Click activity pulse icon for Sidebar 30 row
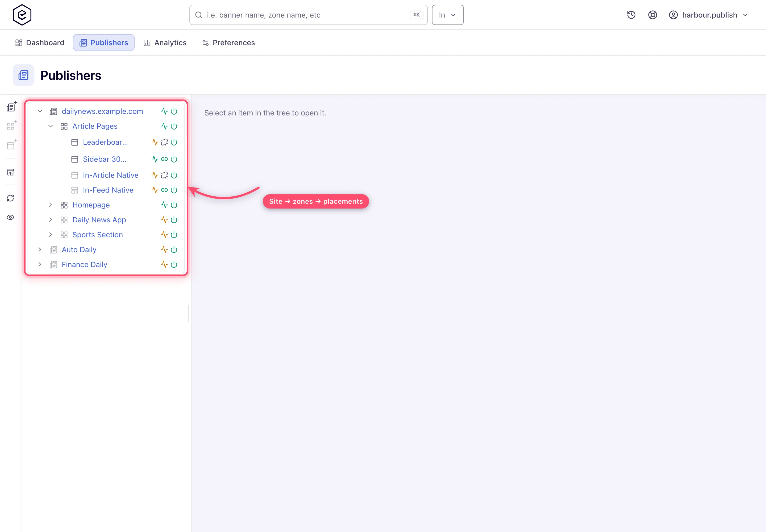 (154, 159)
